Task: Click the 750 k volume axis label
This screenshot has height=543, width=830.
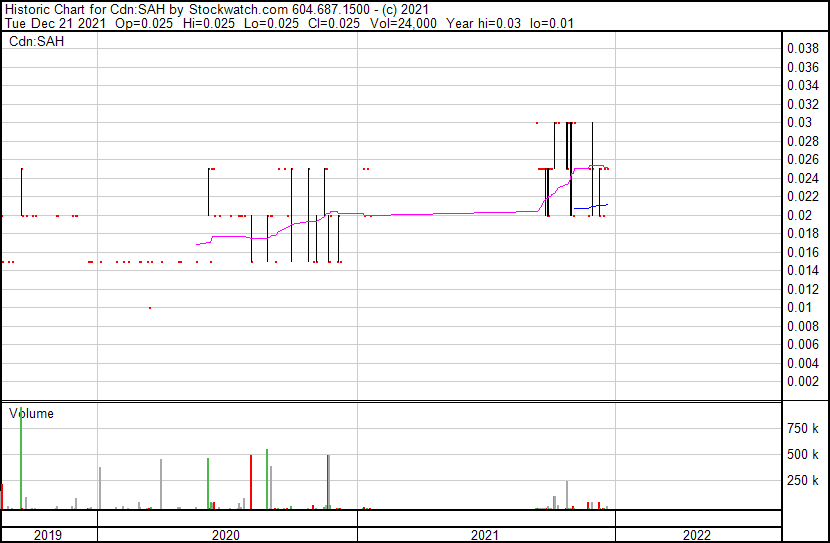Action: [x=803, y=429]
